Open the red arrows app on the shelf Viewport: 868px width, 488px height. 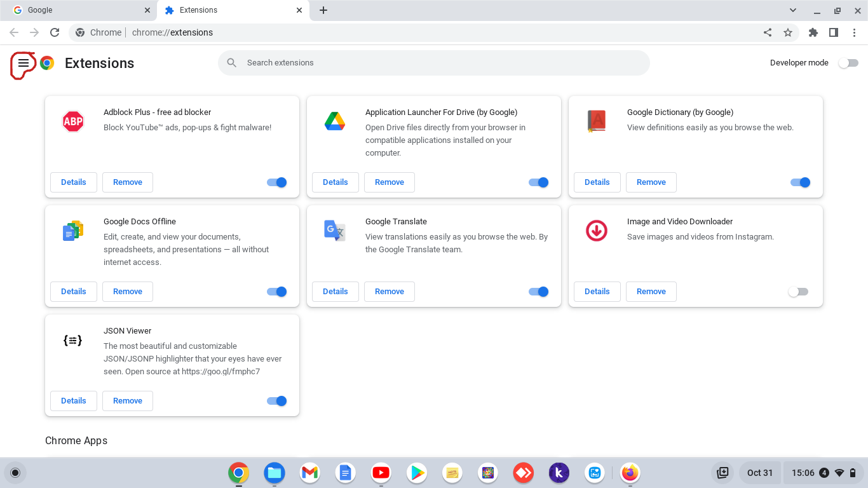pos(524,473)
